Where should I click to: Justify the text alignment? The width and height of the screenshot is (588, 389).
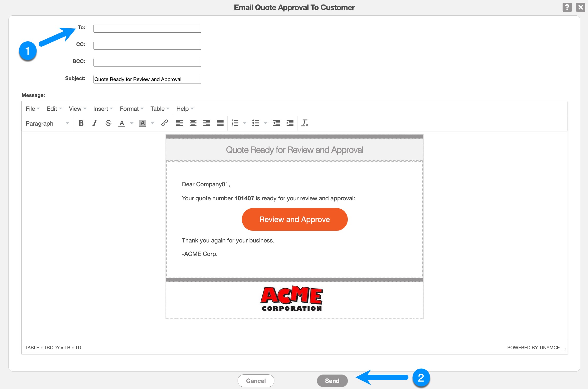click(x=220, y=123)
